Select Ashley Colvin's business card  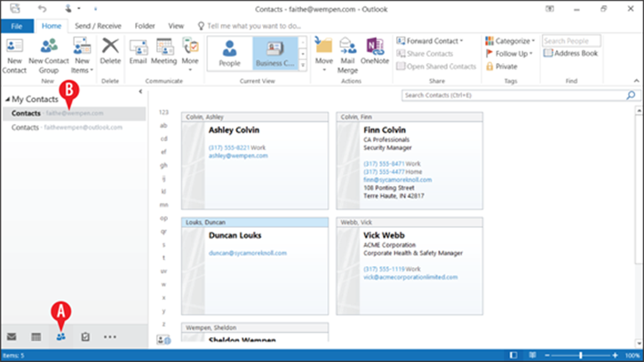[255, 161]
